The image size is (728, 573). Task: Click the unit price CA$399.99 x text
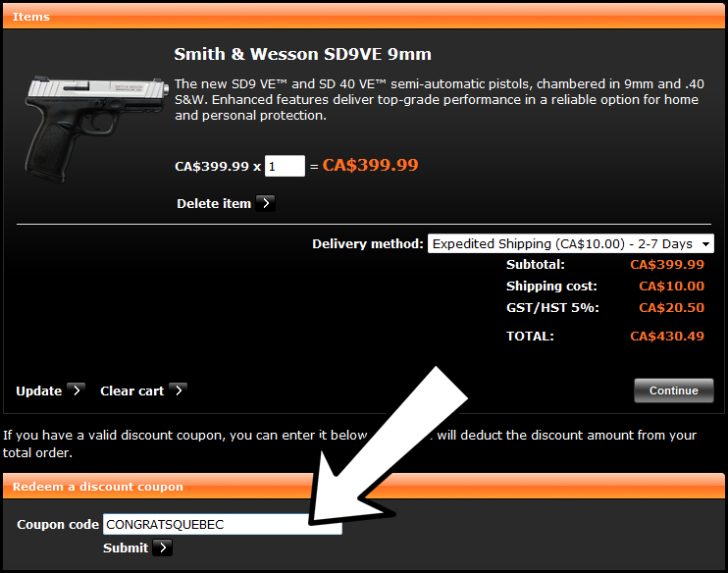[218, 166]
